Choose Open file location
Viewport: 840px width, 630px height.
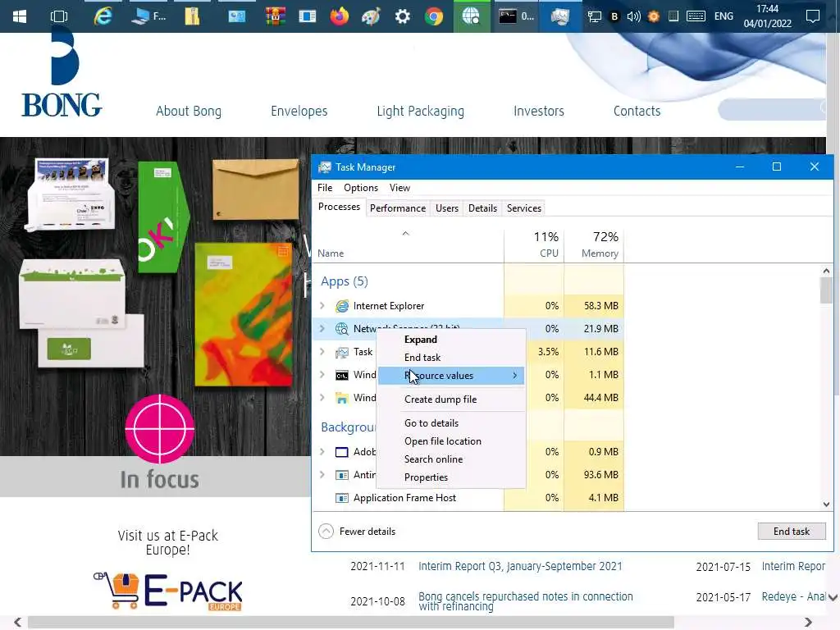point(451,441)
